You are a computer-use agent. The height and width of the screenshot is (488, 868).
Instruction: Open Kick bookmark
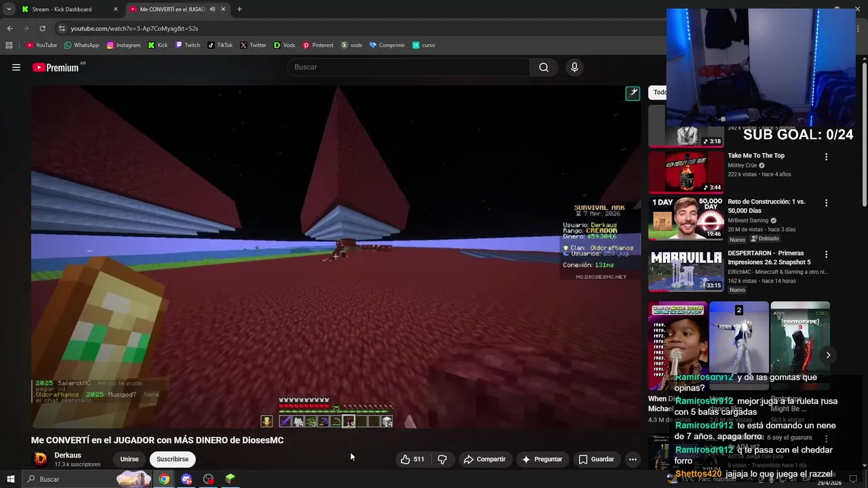[x=158, y=45]
